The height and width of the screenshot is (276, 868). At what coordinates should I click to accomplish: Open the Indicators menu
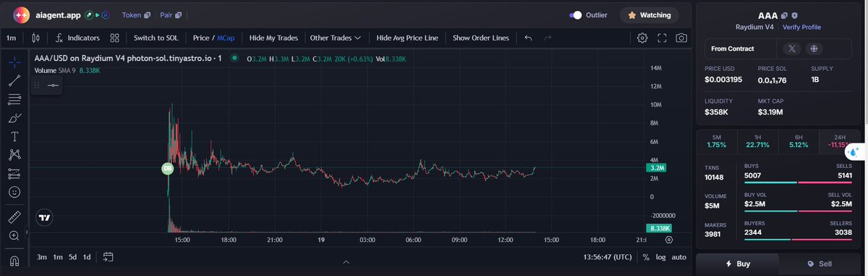tap(77, 38)
